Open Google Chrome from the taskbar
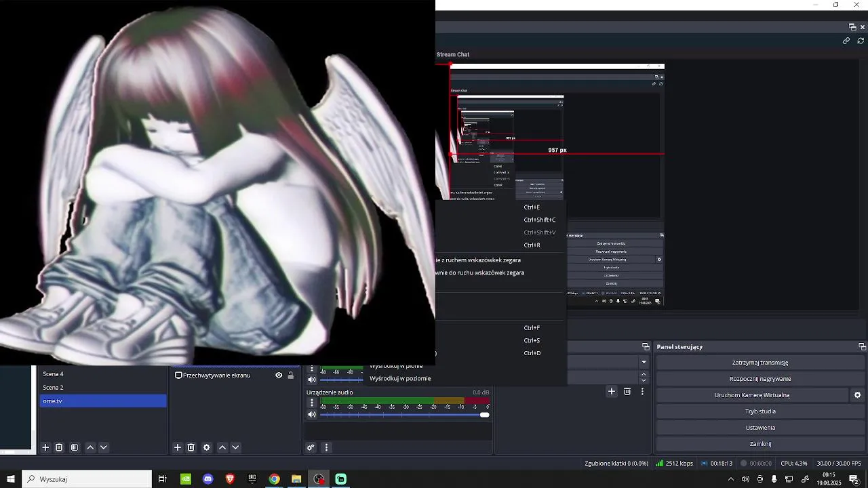The image size is (868, 488). tap(274, 479)
